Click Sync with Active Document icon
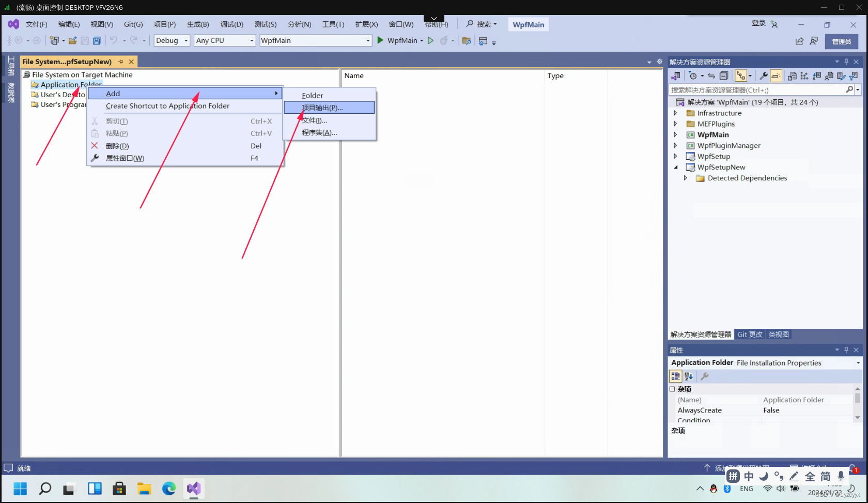 (x=711, y=76)
